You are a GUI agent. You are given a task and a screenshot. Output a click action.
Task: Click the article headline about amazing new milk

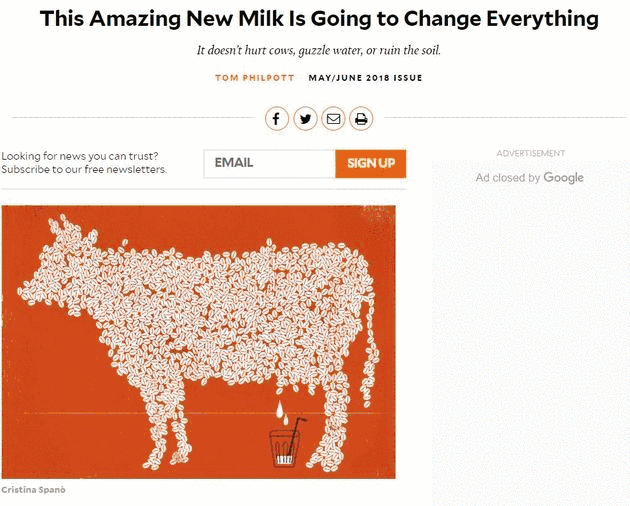319,19
